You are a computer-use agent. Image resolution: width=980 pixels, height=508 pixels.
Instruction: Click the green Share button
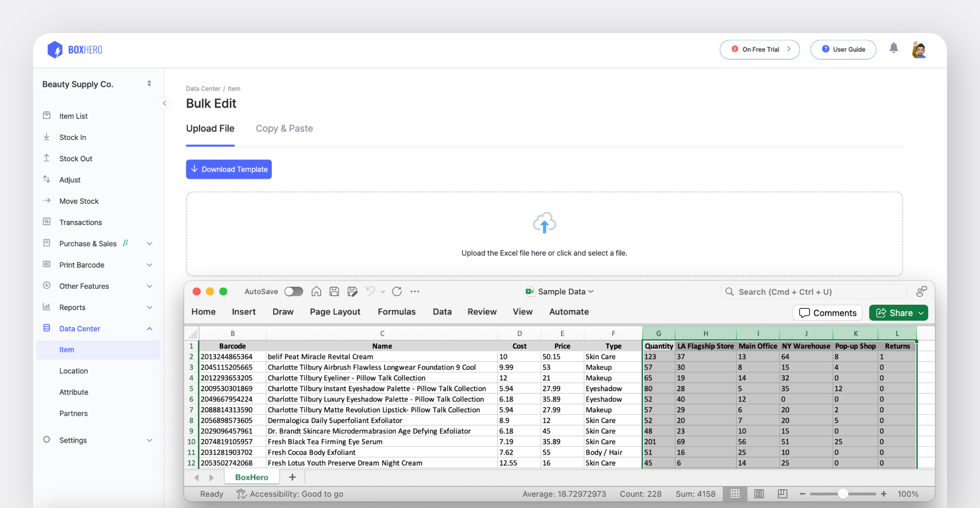point(898,313)
